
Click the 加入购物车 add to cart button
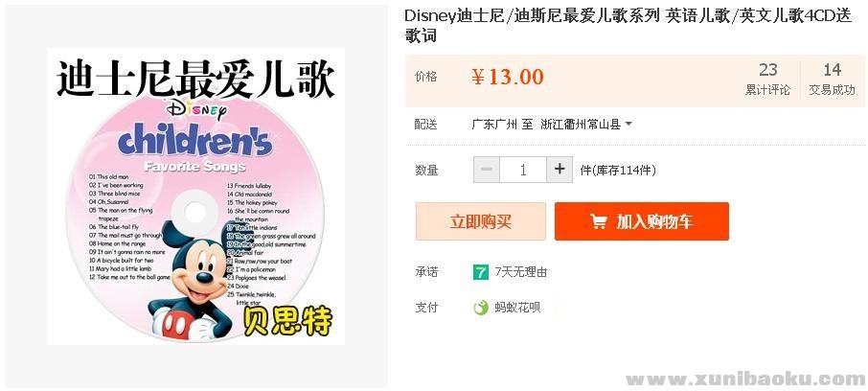click(642, 221)
